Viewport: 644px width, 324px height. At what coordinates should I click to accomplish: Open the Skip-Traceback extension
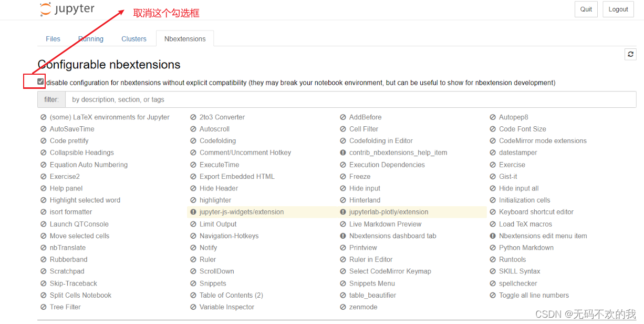point(74,283)
